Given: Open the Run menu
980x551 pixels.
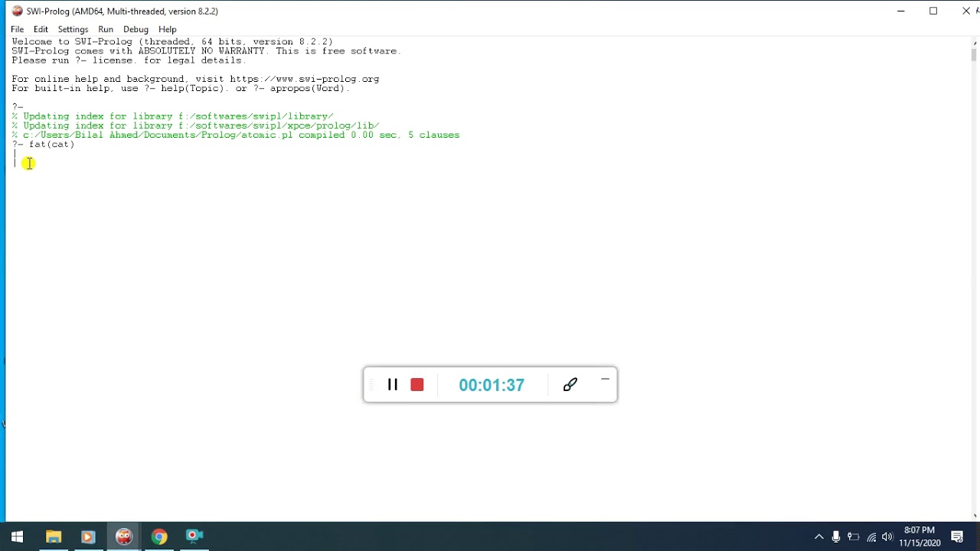Looking at the screenshot, I should pyautogui.click(x=106, y=29).
